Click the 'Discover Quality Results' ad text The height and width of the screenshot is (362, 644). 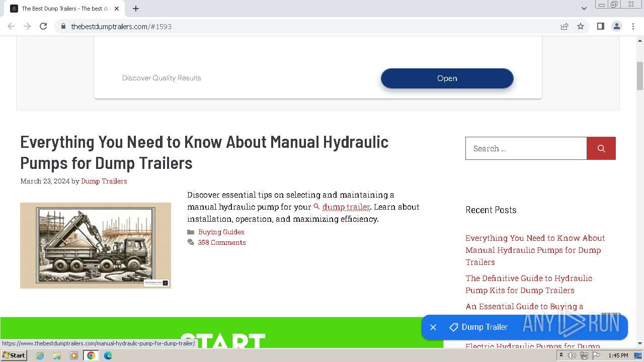162,78
